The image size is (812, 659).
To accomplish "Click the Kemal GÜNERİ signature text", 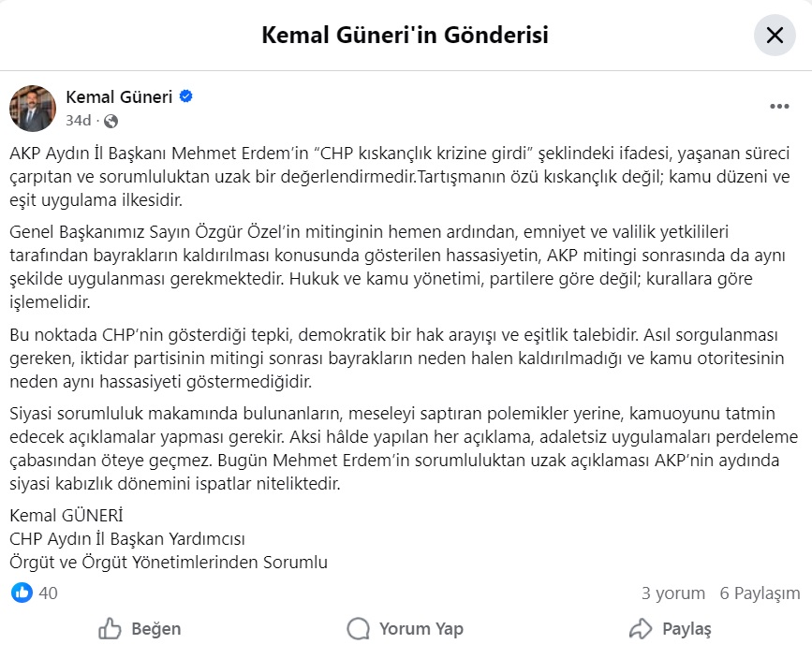I will coord(66,516).
